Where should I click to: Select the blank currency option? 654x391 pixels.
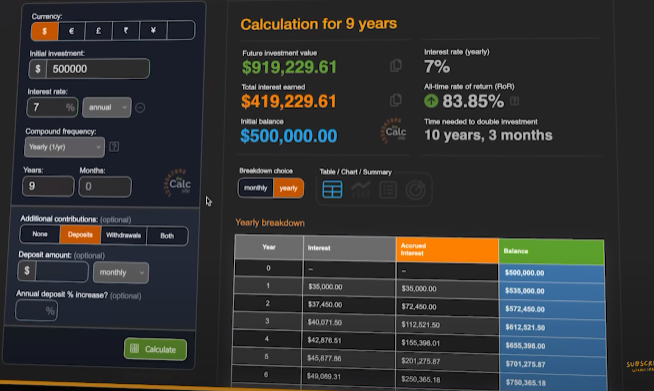(181, 30)
